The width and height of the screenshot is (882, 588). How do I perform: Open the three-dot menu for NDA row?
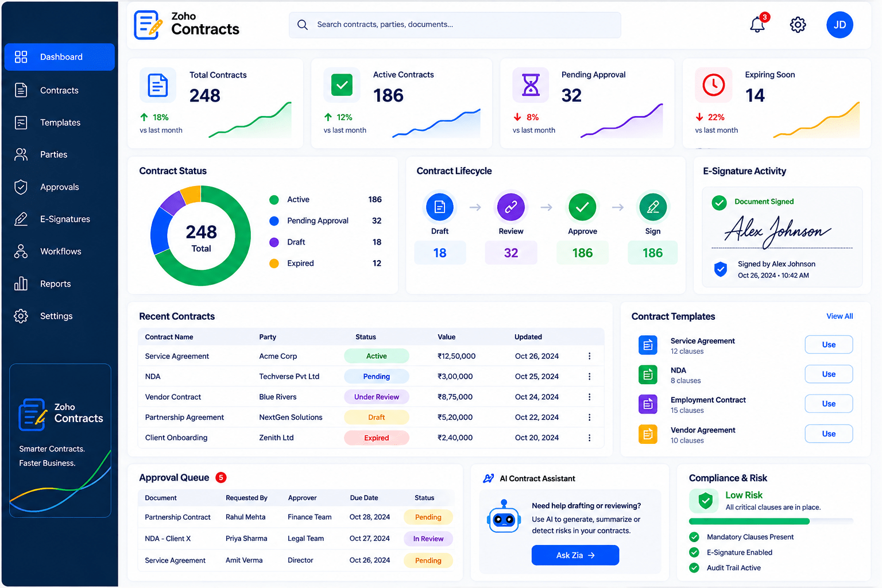tap(589, 377)
